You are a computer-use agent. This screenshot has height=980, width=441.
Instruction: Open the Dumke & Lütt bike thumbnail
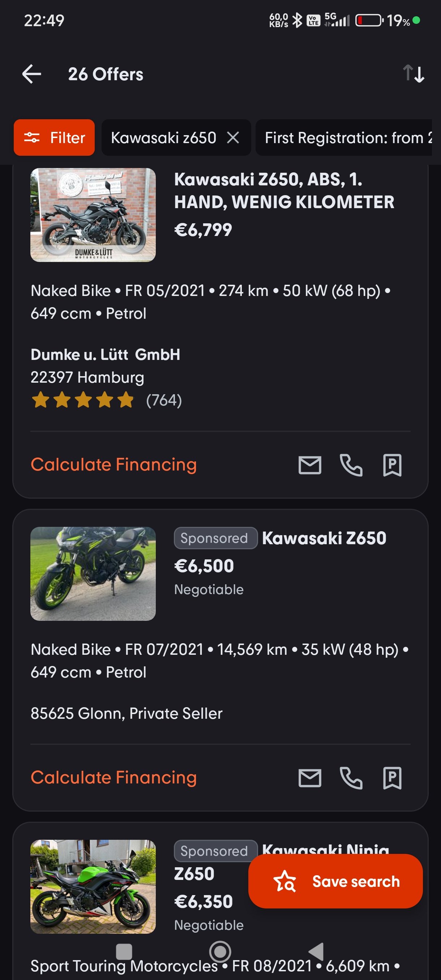pos(93,215)
